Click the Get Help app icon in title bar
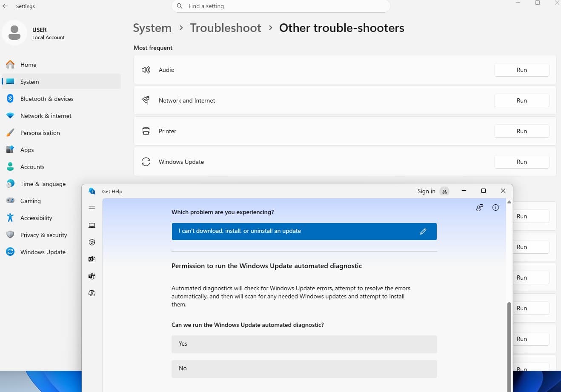Viewport: 561px width, 392px height. point(92,191)
